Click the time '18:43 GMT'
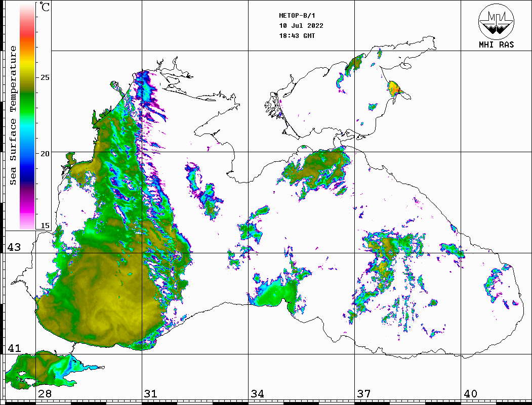The height and width of the screenshot is (405, 532). (x=297, y=36)
